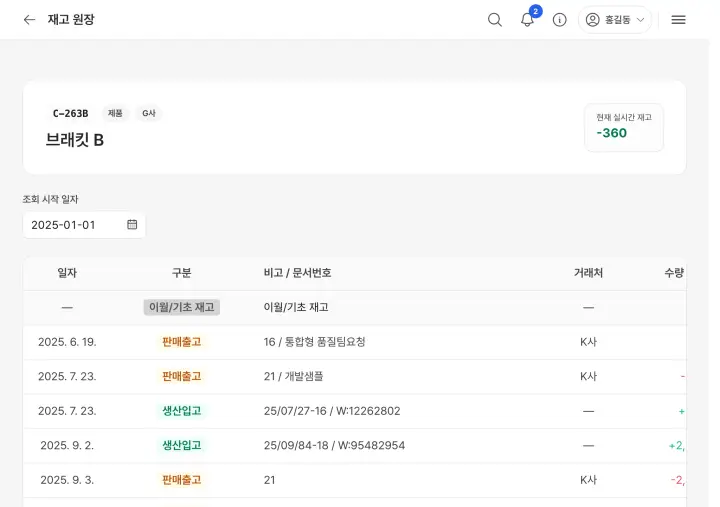Click the 재고 원장 page title

[x=71, y=19]
